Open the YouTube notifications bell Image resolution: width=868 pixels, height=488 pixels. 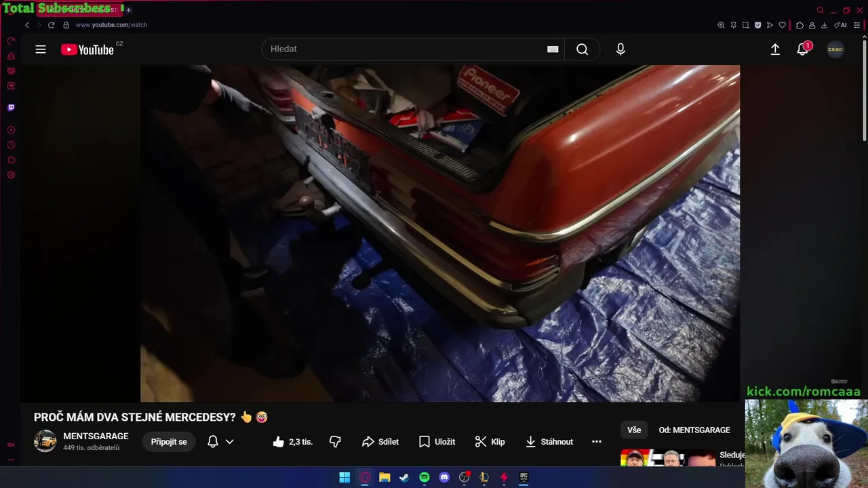[803, 49]
